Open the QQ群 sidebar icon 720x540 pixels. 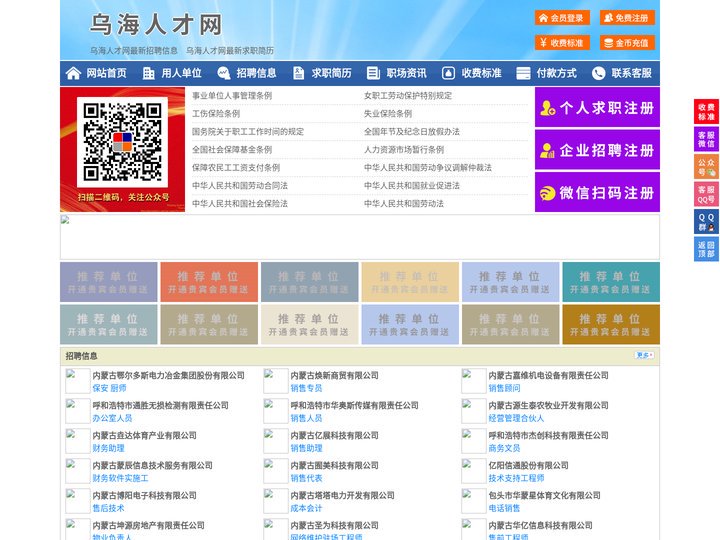(706, 222)
